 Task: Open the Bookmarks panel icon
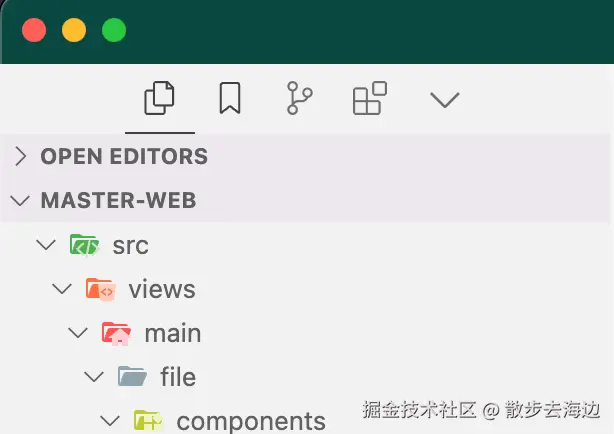[230, 98]
